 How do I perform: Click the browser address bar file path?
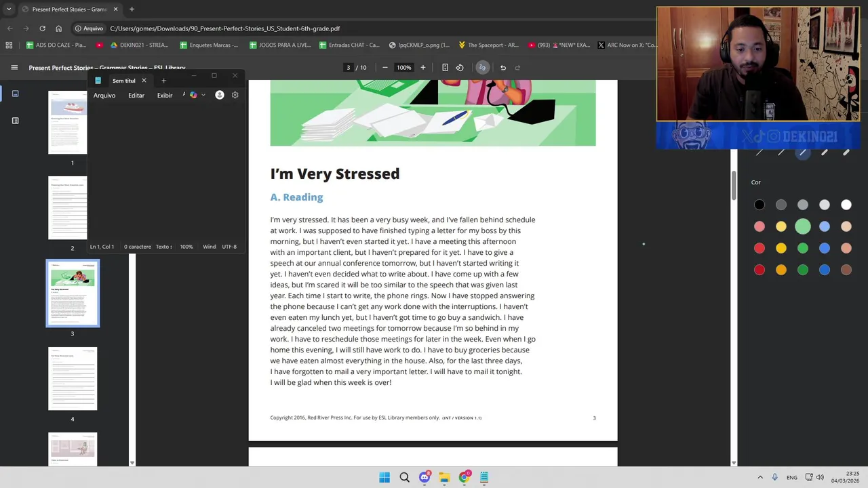click(225, 28)
